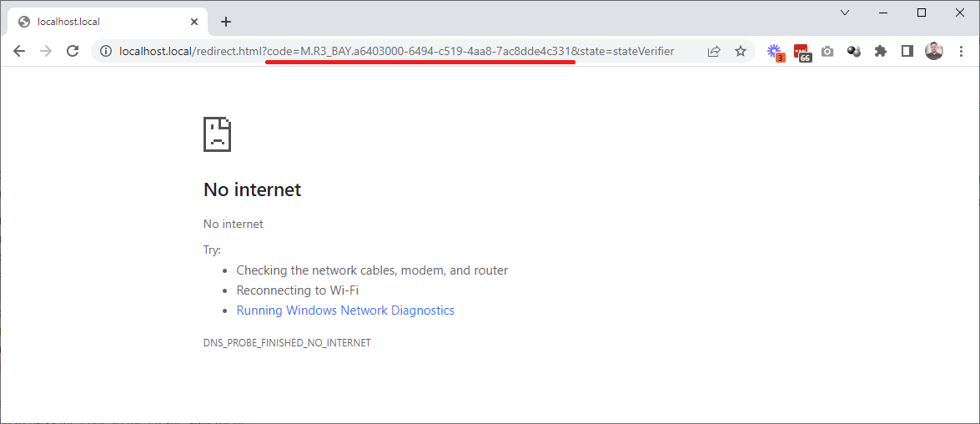The image size is (980, 424).
Task: Bookmark this tab with the star
Action: (x=741, y=52)
